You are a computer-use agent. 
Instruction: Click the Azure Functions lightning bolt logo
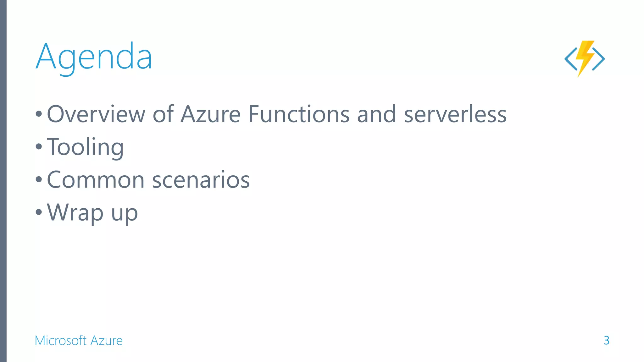(585, 58)
